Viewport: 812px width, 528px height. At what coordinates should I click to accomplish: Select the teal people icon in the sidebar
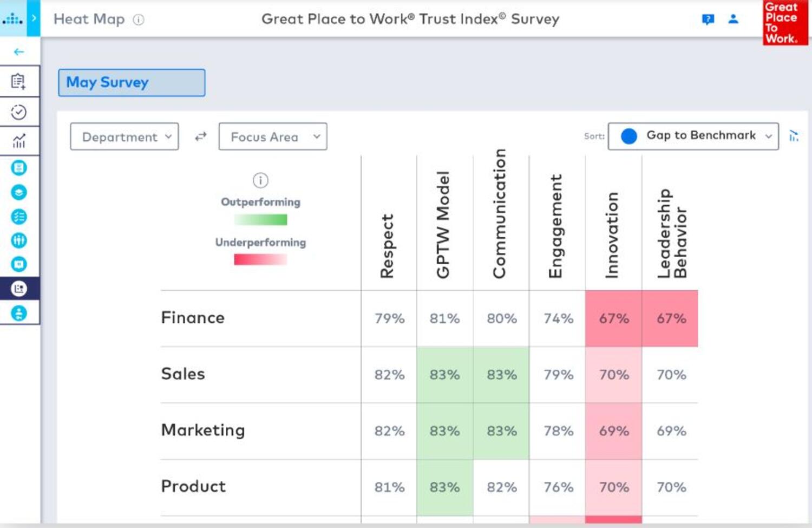[x=19, y=240]
